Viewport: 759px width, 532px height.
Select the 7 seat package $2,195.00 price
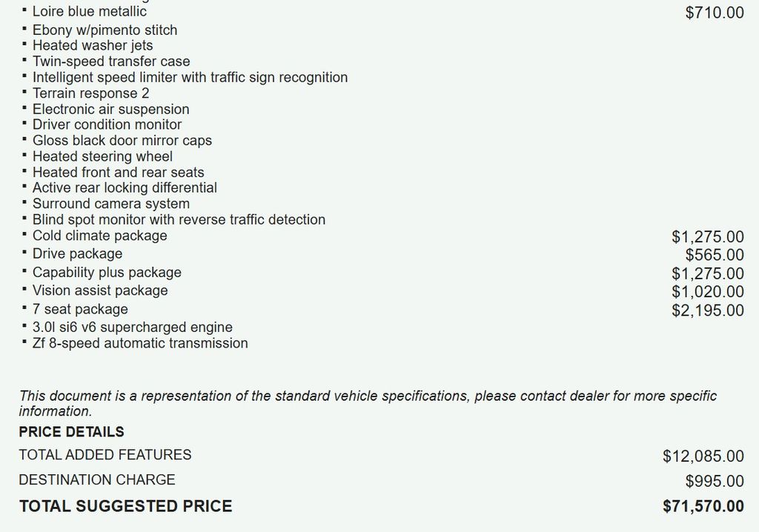708,310
